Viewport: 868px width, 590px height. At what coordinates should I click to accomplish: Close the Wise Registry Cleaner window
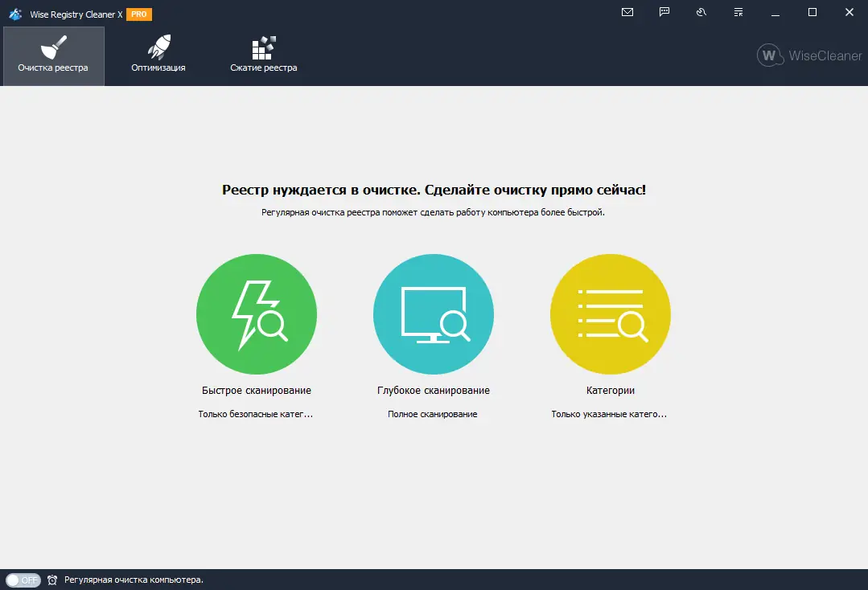point(849,12)
